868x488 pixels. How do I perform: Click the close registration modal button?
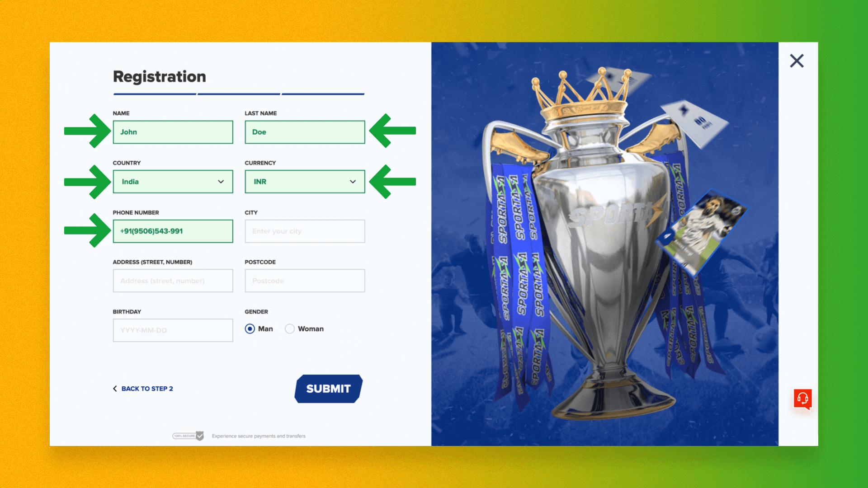797,61
